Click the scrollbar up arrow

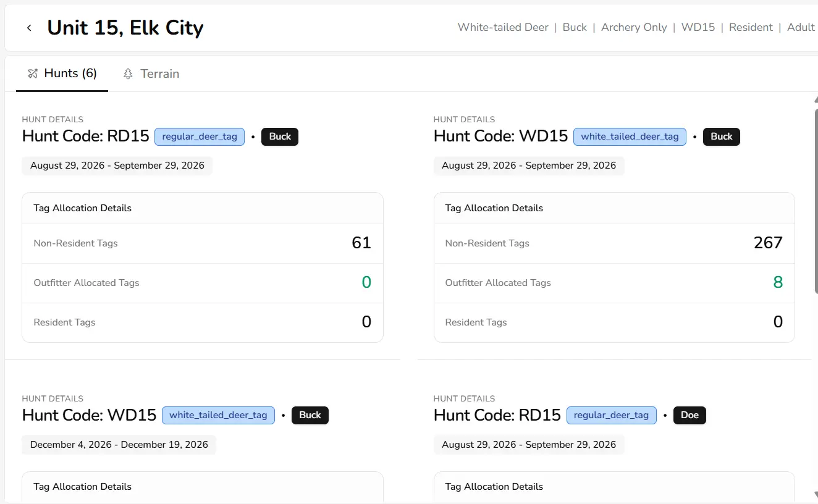816,100
